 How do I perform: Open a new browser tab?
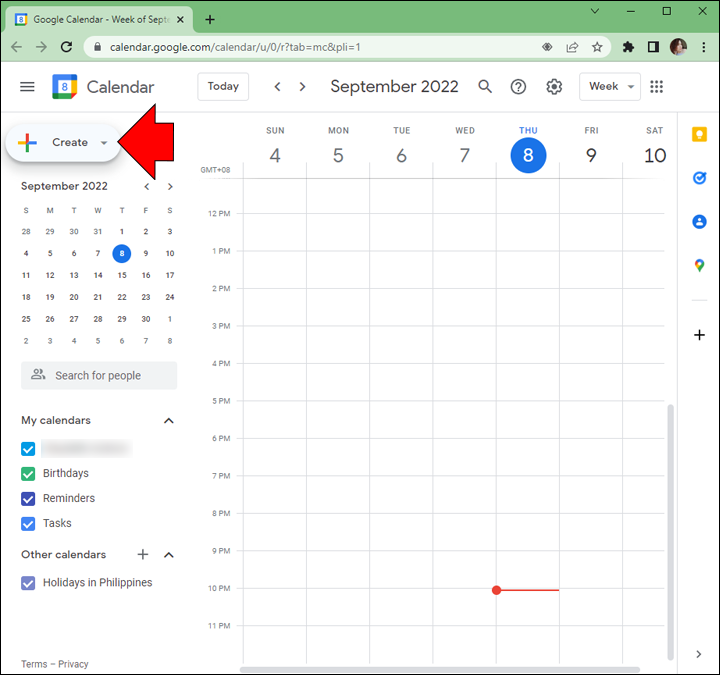(210, 20)
